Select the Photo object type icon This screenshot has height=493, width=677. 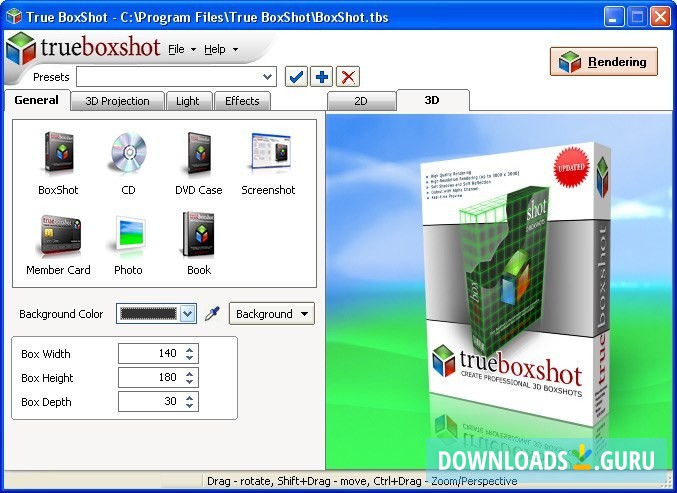[128, 234]
